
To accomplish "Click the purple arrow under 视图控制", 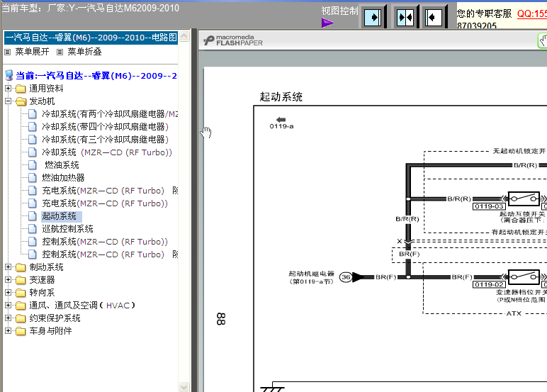I will pyautogui.click(x=327, y=23).
